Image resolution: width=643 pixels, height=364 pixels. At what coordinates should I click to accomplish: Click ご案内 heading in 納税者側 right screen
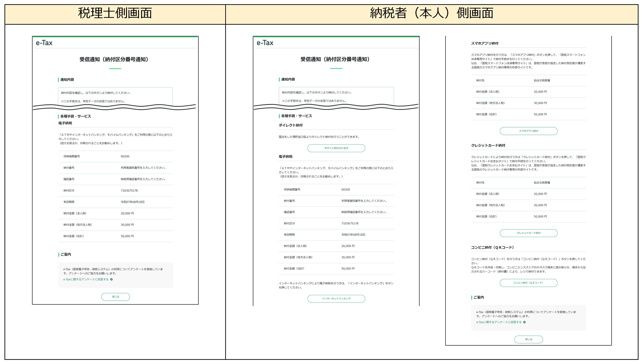click(x=479, y=298)
